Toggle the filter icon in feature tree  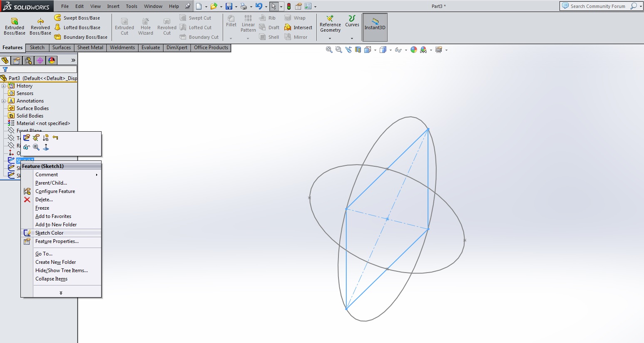[x=5, y=70]
